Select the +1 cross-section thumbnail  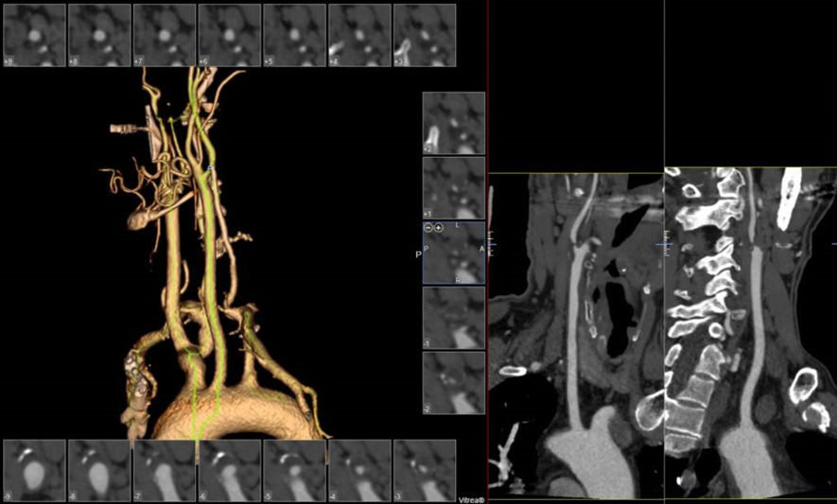[453, 188]
